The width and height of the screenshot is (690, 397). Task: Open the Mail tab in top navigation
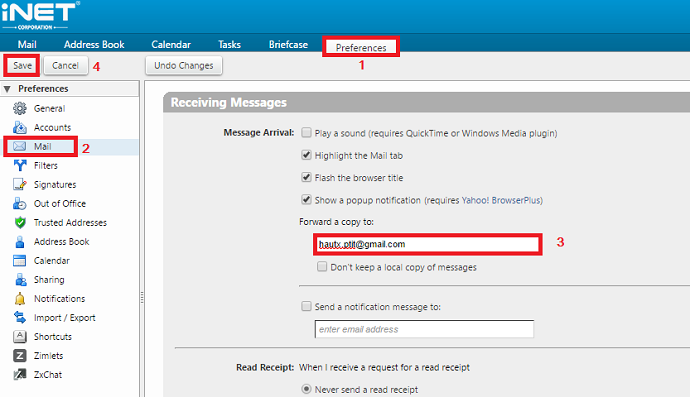click(x=27, y=44)
